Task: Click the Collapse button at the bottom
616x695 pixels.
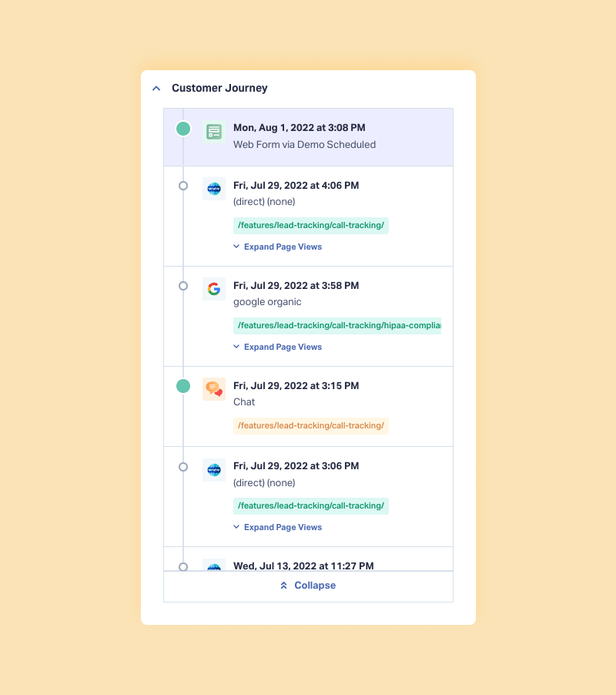Action: 308,586
